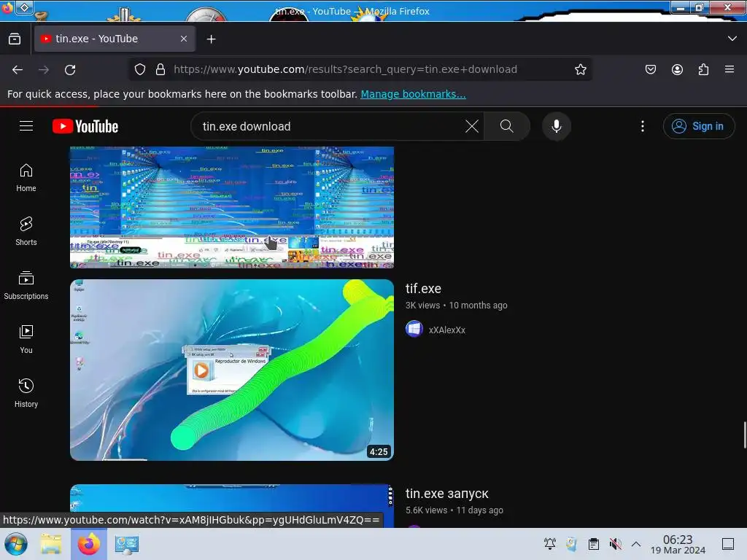Screen dimensions: 747x560
Task: Open the Firefox account icon
Action: pyautogui.click(x=677, y=69)
